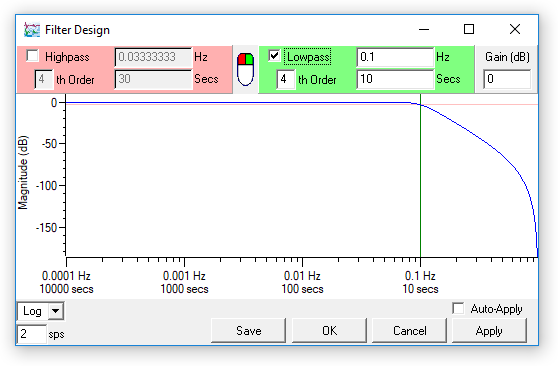The height and width of the screenshot is (366, 558).
Task: Close the Filter Design window
Action: (x=515, y=29)
